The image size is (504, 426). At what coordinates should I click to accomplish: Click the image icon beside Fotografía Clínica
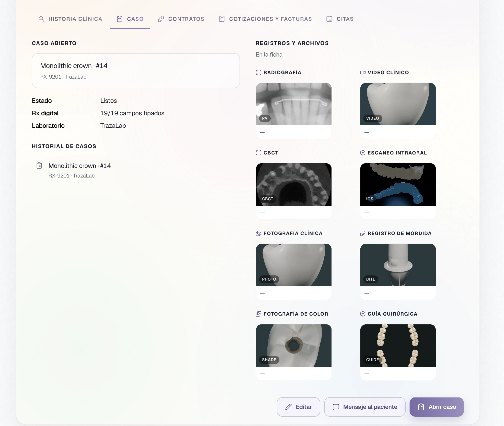(259, 233)
